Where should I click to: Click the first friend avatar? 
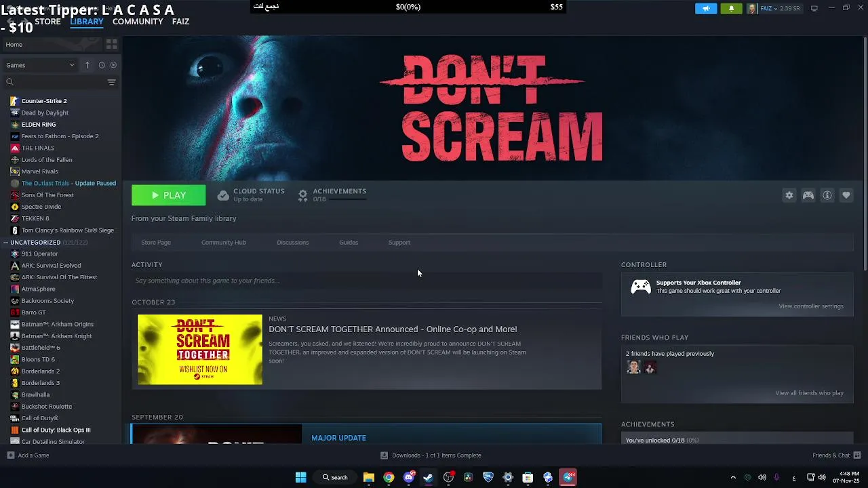coord(633,367)
